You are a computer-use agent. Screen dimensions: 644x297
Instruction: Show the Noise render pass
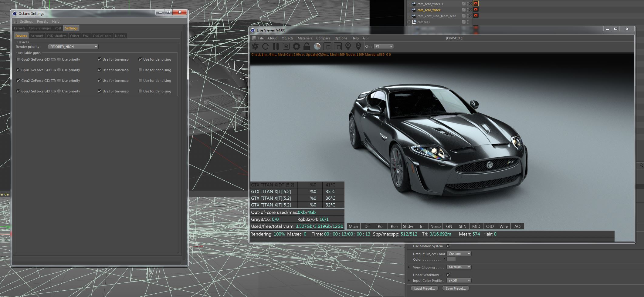pos(435,226)
